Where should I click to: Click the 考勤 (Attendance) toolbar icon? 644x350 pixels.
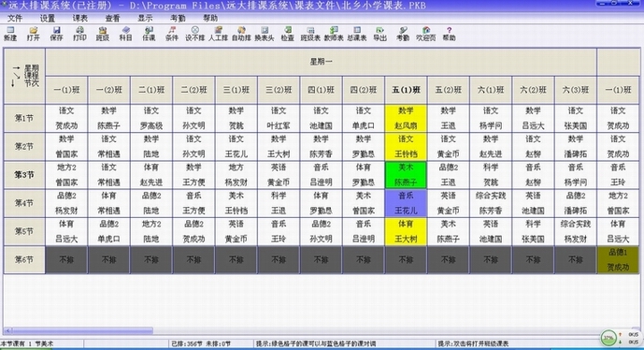pyautogui.click(x=403, y=34)
